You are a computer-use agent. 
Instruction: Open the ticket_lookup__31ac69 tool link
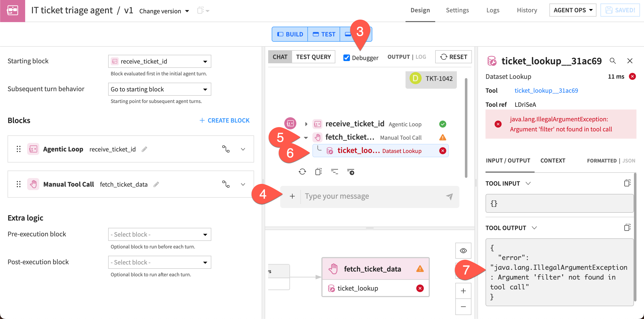click(x=546, y=91)
